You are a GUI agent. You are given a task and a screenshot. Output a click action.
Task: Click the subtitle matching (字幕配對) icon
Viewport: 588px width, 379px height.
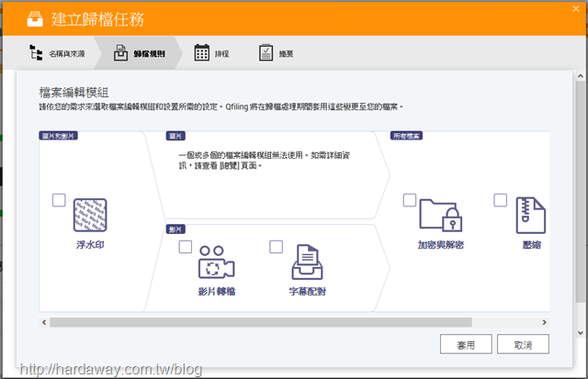tap(307, 262)
